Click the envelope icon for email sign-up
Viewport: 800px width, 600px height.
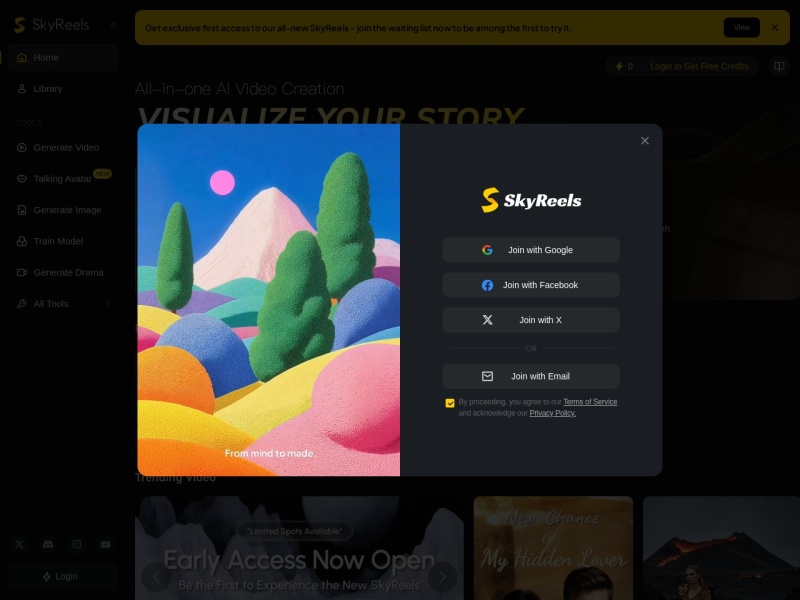(487, 376)
